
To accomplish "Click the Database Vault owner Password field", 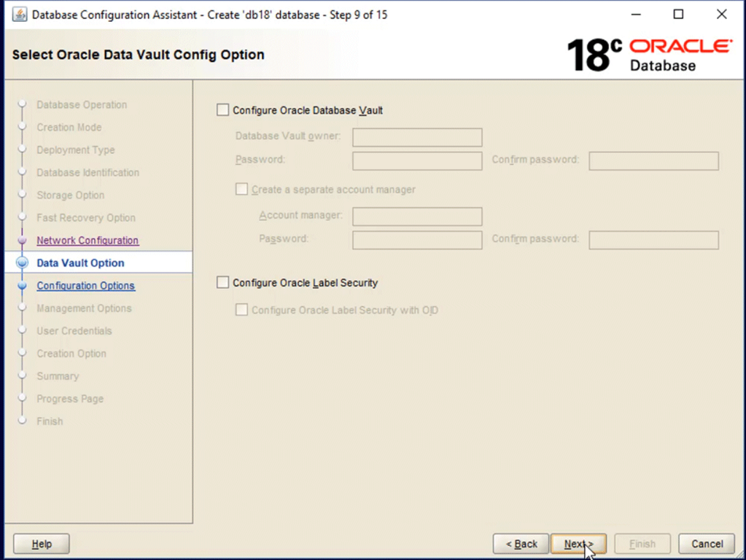I will click(x=417, y=160).
